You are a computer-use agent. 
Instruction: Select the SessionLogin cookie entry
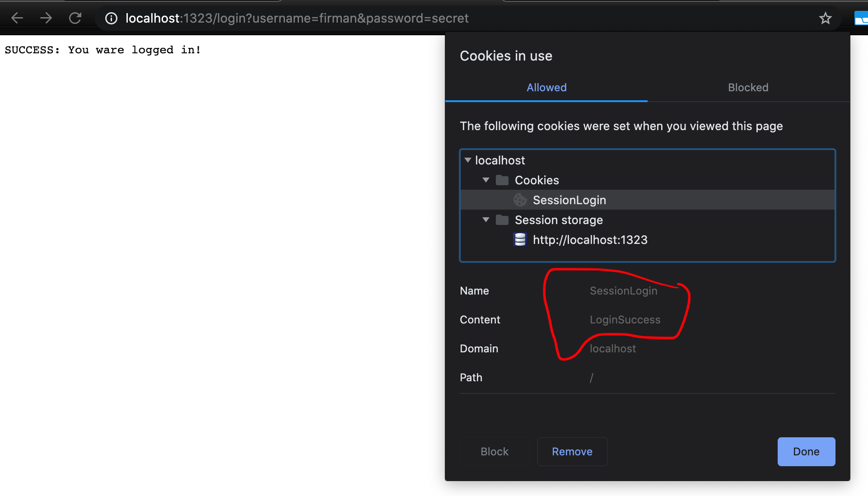click(x=569, y=200)
